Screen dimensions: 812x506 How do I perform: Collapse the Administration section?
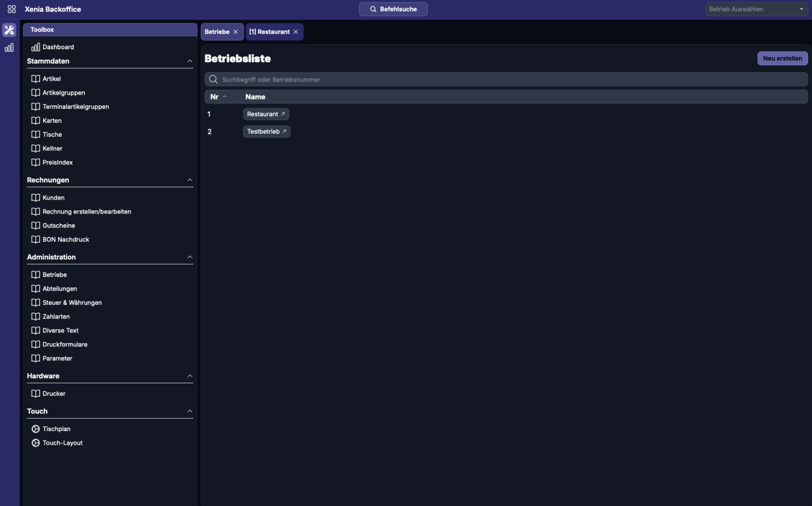coord(189,257)
